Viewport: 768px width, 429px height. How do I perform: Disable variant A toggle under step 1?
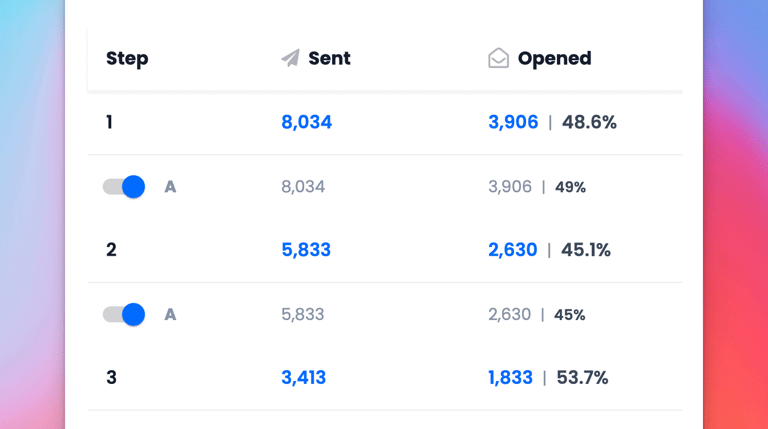[124, 187]
